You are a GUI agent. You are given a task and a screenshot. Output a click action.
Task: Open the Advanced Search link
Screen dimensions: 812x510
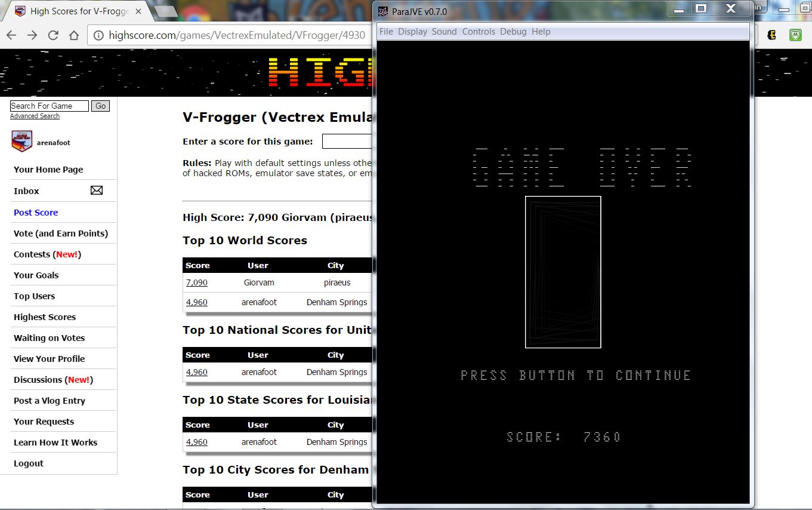pos(35,116)
